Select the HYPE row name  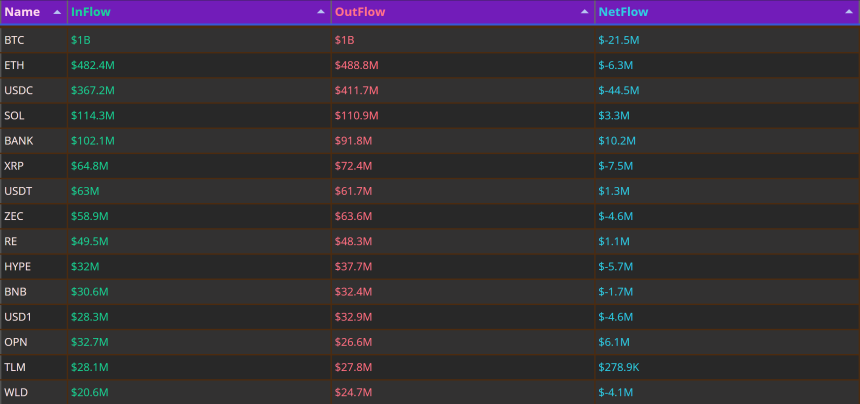click(18, 267)
